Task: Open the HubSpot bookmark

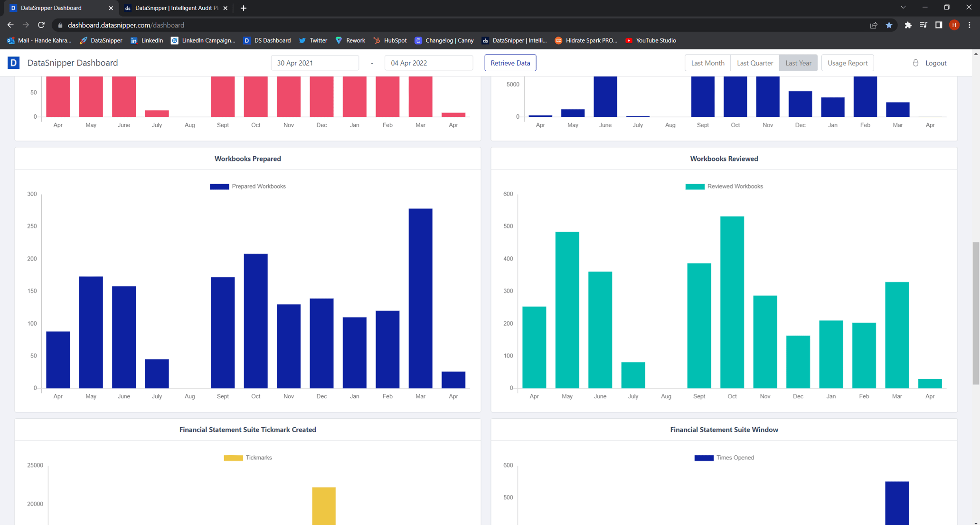Action: pyautogui.click(x=389, y=40)
